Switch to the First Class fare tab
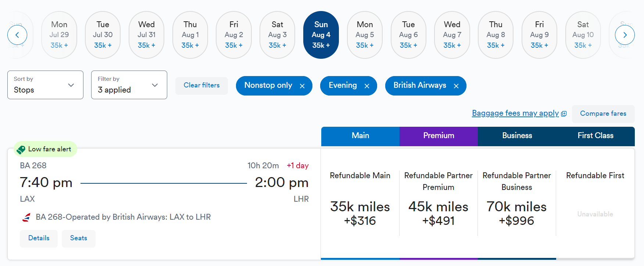The image size is (644, 266). [x=595, y=136]
